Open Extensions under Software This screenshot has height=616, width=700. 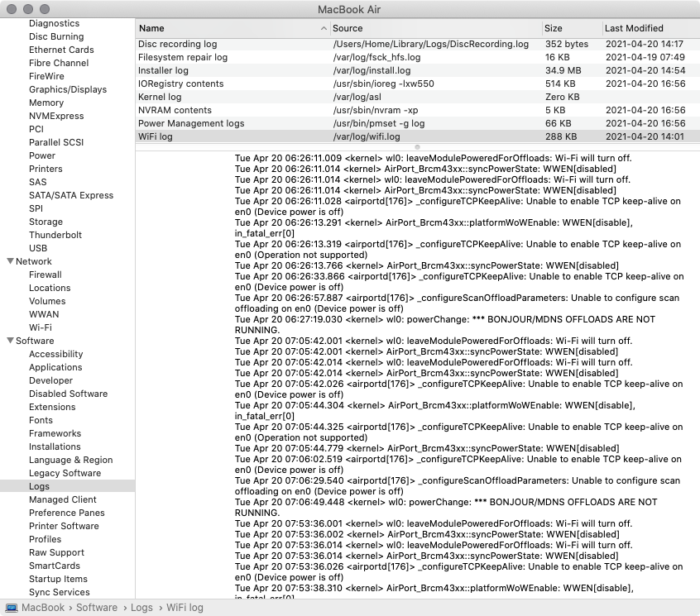tap(52, 407)
